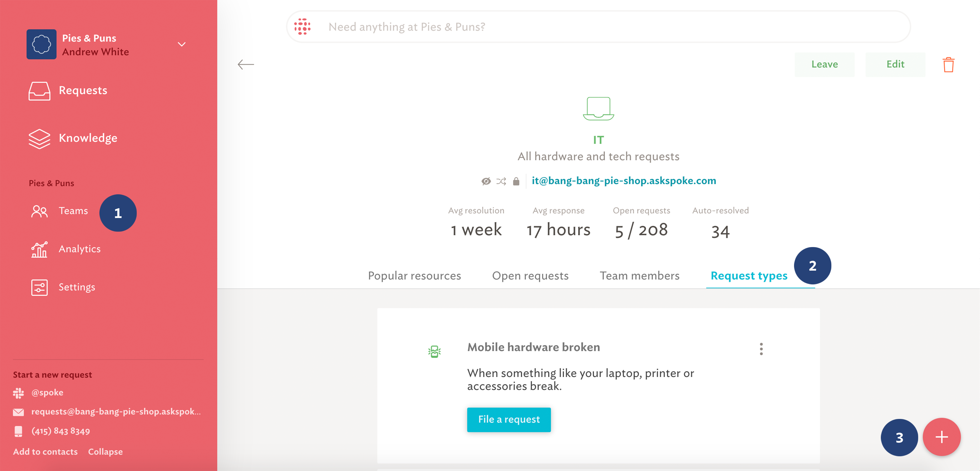Click the red plus add button
Viewport: 980px width, 471px height.
coord(941,437)
